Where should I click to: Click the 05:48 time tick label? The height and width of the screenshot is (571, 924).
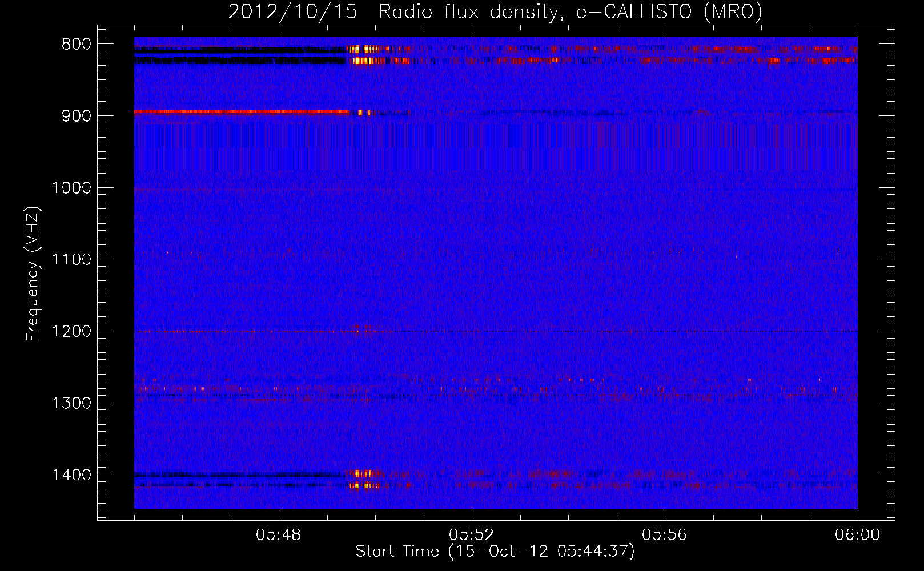(x=279, y=535)
